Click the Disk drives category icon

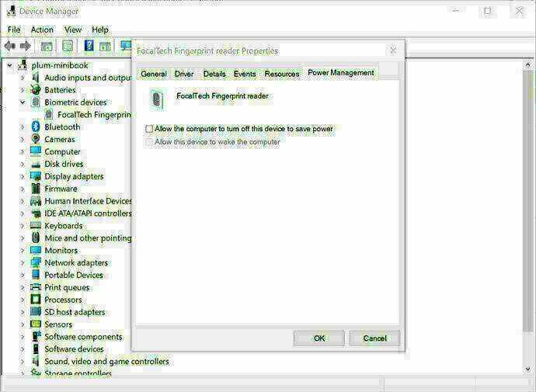(x=36, y=165)
